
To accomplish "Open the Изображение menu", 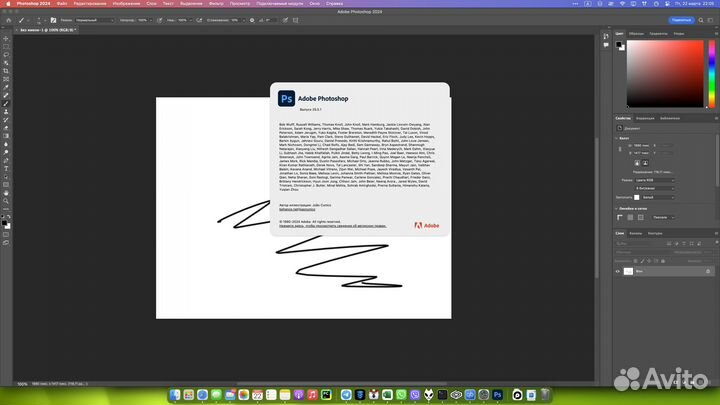I will click(126, 3).
